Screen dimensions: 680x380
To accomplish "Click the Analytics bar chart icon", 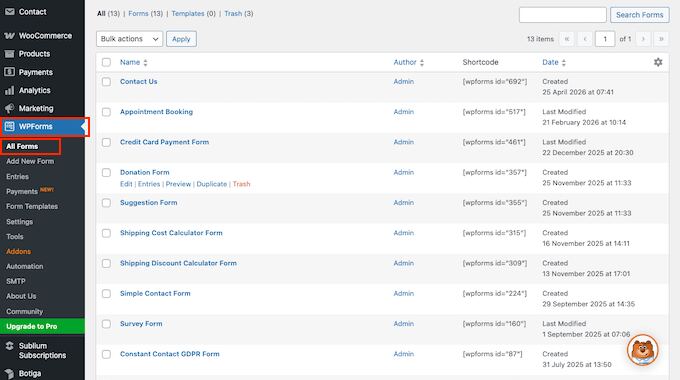I will tap(10, 90).
